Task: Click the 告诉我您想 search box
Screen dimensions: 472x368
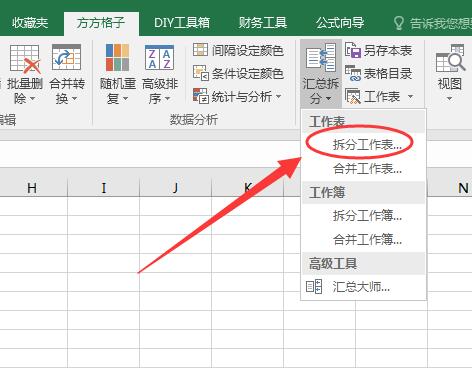Action: point(432,23)
